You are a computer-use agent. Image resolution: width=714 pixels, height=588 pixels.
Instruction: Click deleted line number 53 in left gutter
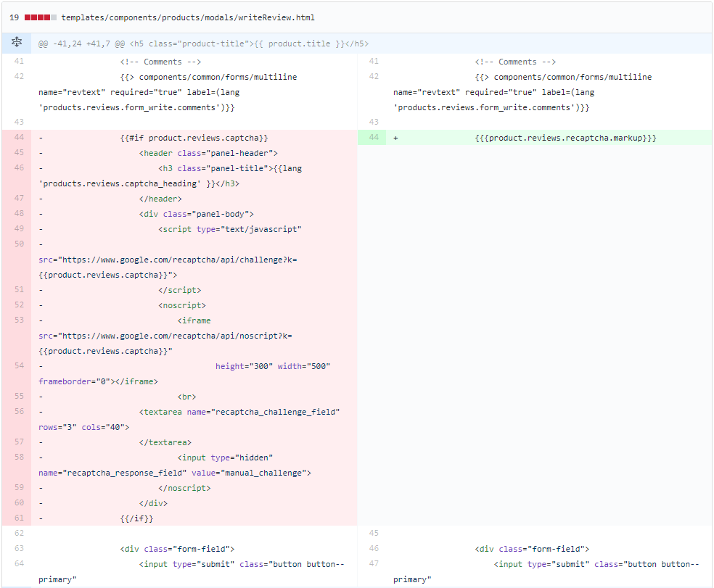(19, 320)
